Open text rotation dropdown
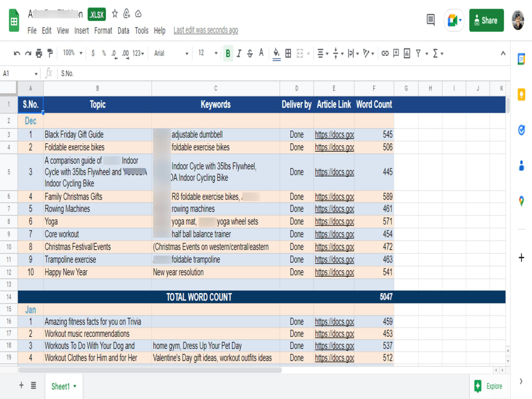 pyautogui.click(x=368, y=53)
